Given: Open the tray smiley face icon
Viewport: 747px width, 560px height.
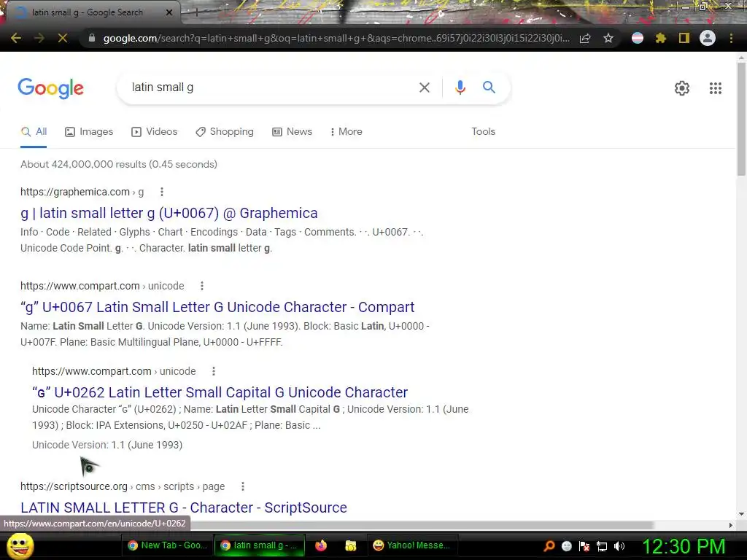Looking at the screenshot, I should 567,546.
